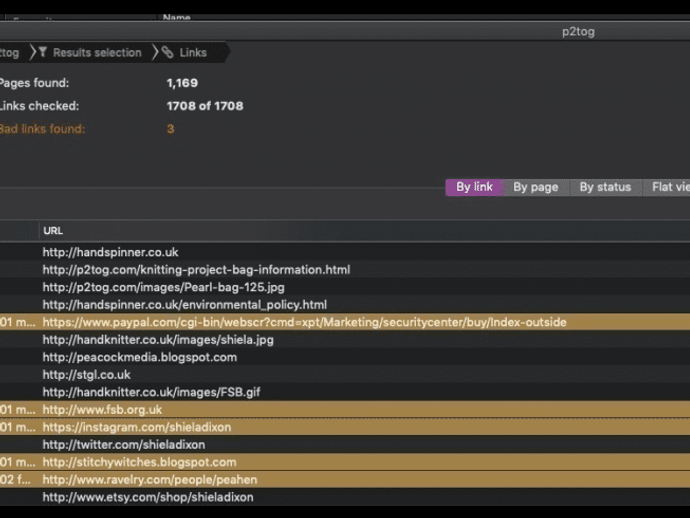Viewport: 690px width, 518px height.
Task: Select the environmental_policy.html URL row
Action: 345,305
